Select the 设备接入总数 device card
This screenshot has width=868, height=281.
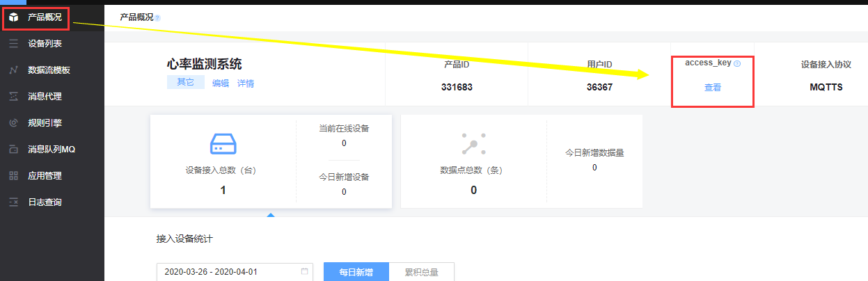point(271,161)
